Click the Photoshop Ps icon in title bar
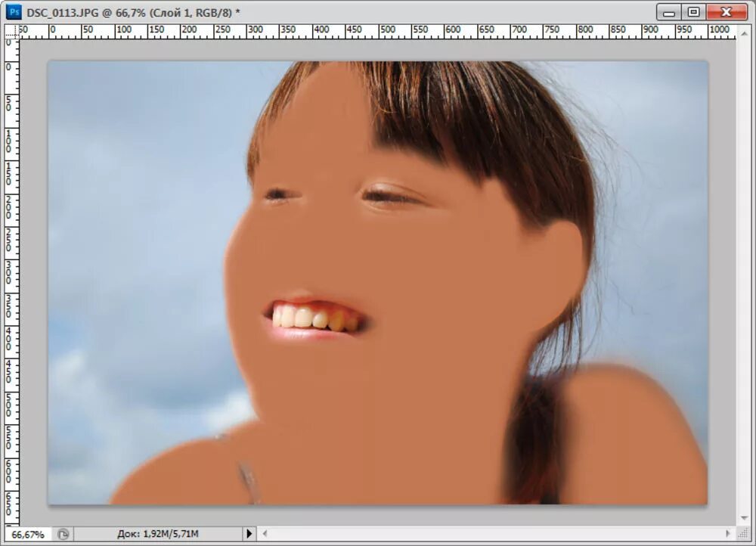The width and height of the screenshot is (756, 546). pos(14,12)
